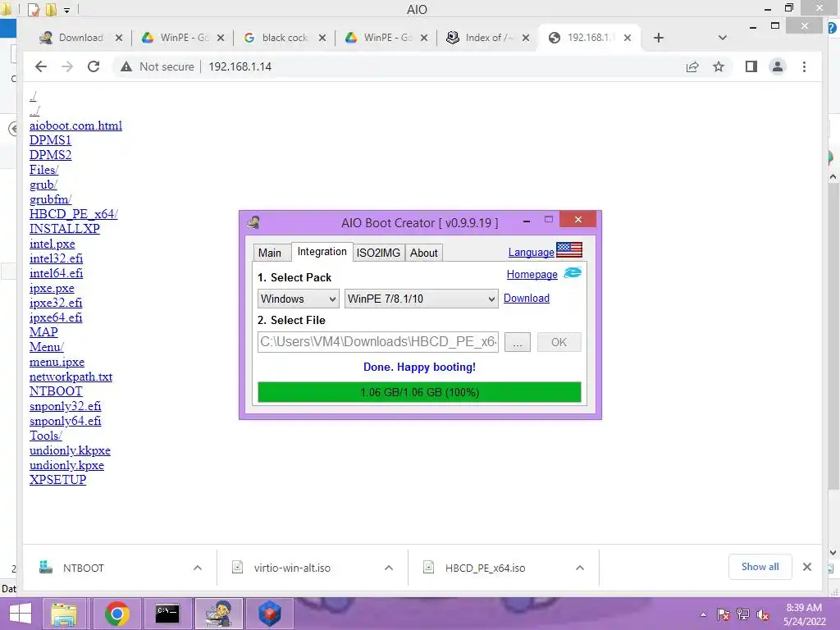Expand NTBOOT download options chevron

point(197,568)
